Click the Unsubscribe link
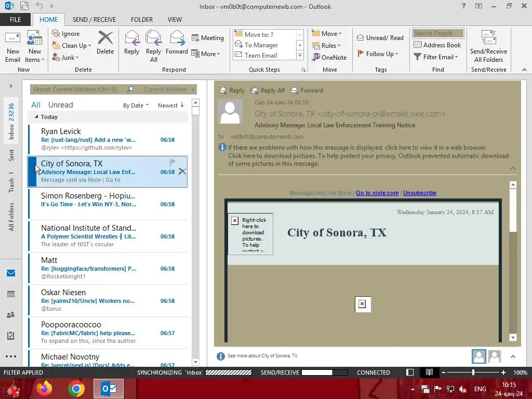Screen dimensions: 532x399 [x=420, y=193]
